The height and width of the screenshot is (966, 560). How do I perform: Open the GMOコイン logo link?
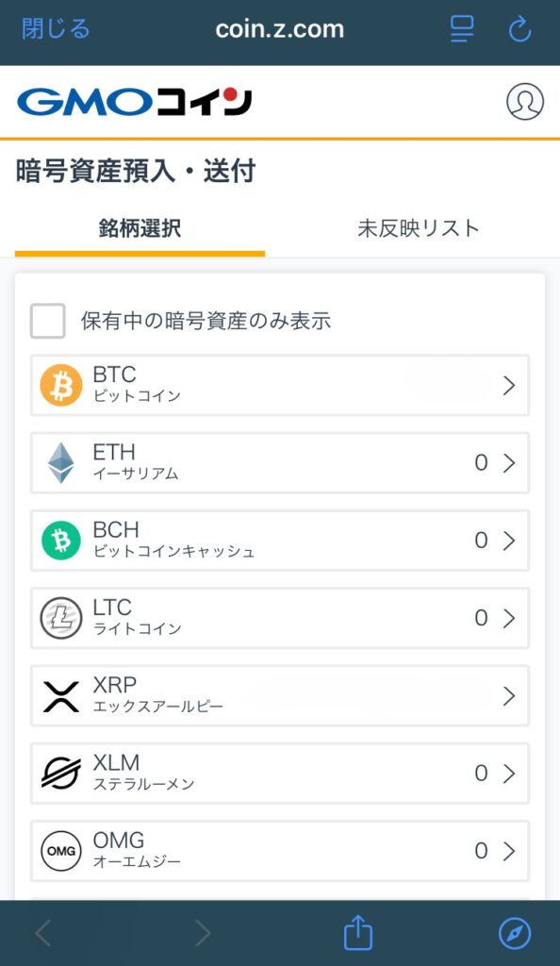tap(135, 102)
